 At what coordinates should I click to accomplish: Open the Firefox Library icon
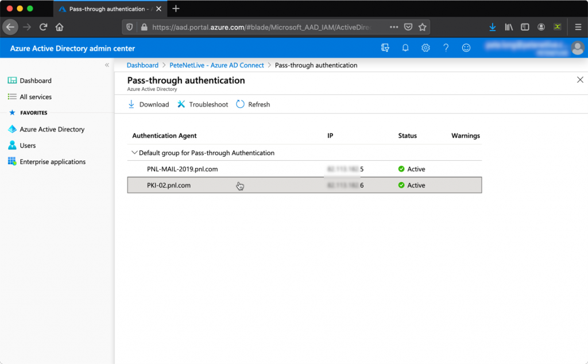pyautogui.click(x=508, y=27)
